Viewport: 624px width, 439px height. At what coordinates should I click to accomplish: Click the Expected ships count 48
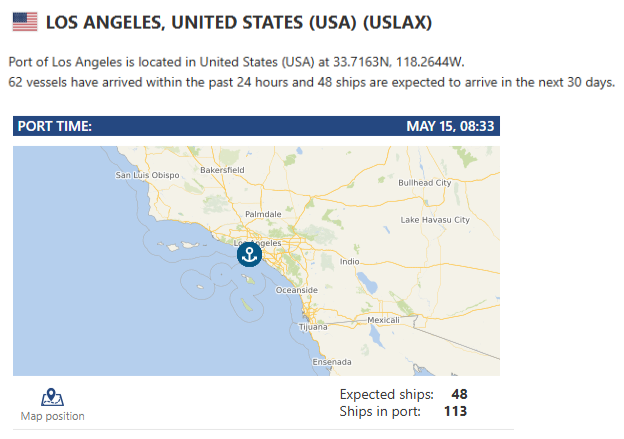(x=459, y=394)
